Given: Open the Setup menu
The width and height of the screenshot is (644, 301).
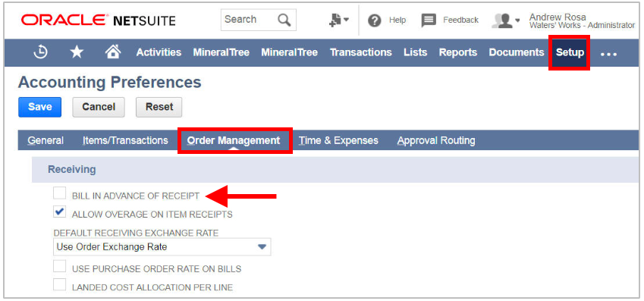Looking at the screenshot, I should (570, 52).
